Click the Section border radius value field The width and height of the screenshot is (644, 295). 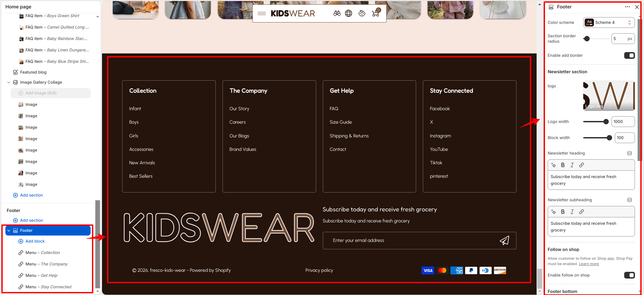(623, 39)
